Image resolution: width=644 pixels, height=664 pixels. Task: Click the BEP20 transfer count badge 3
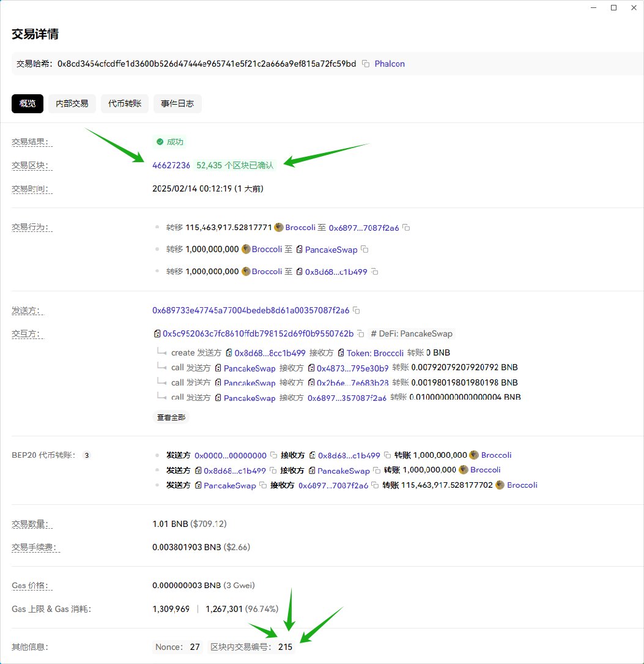pyautogui.click(x=86, y=455)
